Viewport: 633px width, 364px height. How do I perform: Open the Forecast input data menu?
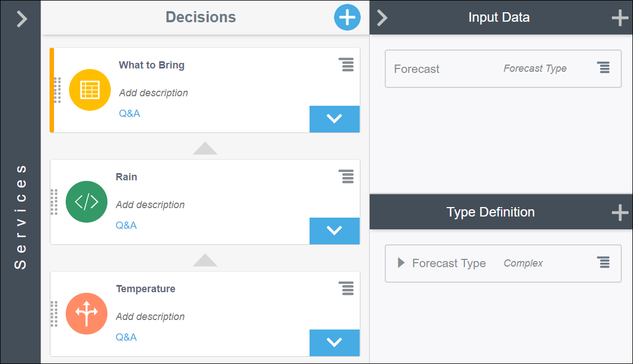603,68
